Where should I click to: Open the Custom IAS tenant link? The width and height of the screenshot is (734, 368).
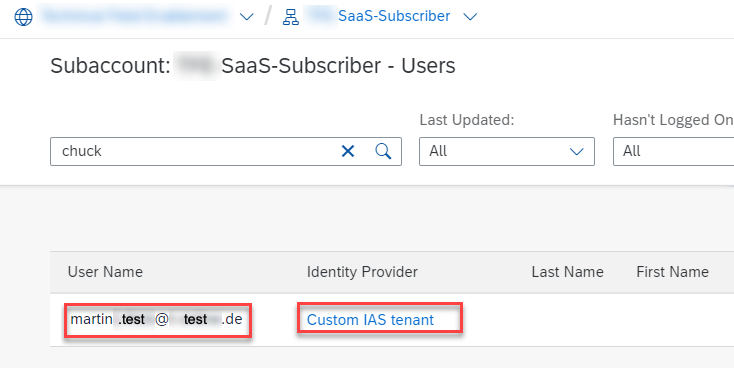(370, 320)
